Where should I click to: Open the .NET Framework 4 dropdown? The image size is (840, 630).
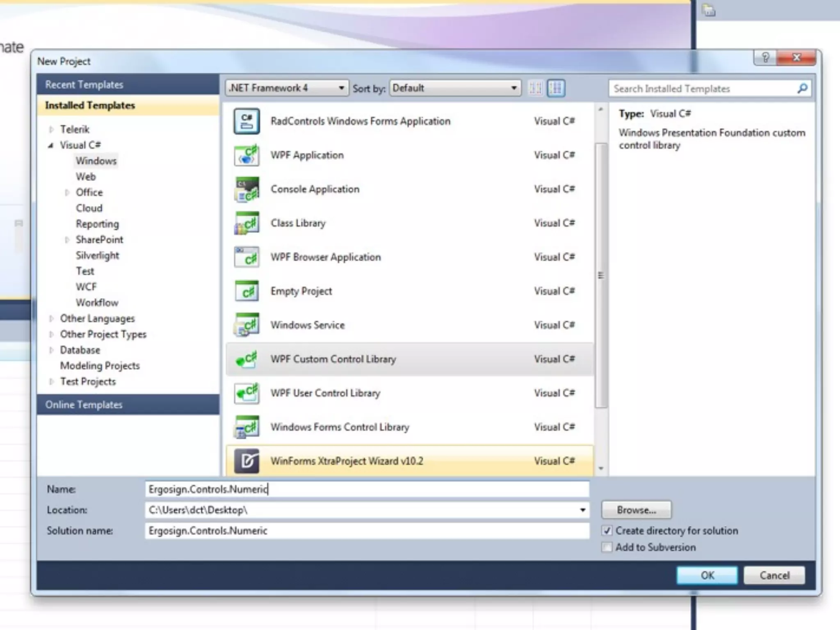tap(287, 88)
